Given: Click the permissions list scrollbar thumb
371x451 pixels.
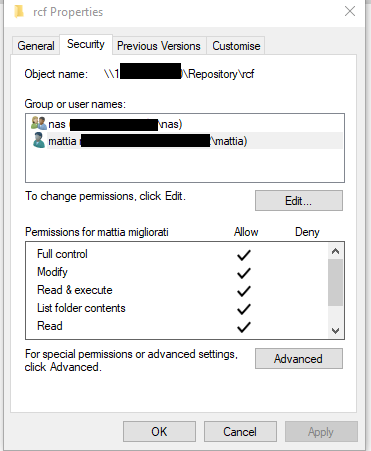Looking at the screenshot, I should [x=335, y=282].
